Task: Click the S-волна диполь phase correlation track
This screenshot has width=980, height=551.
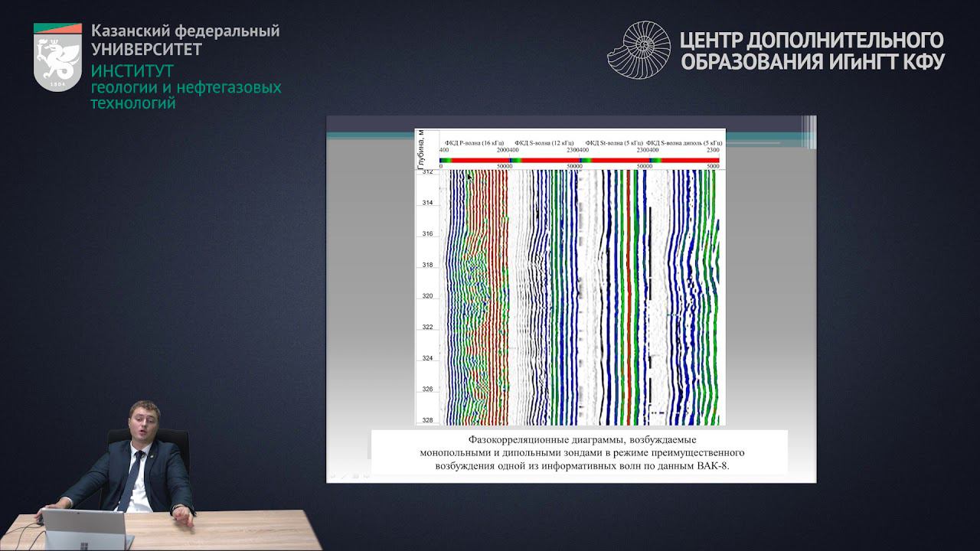Action: (x=684, y=297)
